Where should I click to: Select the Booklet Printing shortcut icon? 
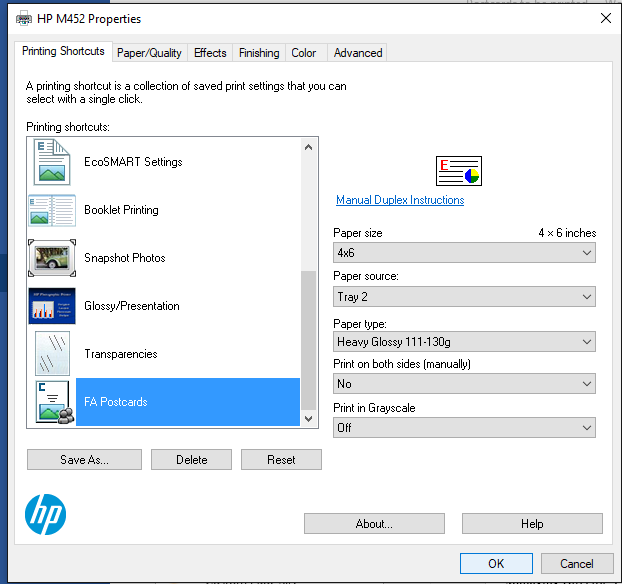click(51, 210)
